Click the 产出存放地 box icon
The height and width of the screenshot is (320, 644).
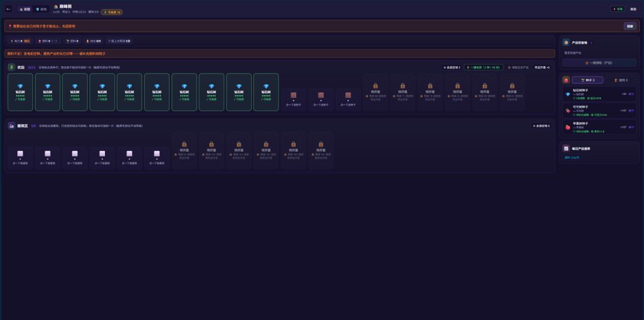click(x=566, y=42)
